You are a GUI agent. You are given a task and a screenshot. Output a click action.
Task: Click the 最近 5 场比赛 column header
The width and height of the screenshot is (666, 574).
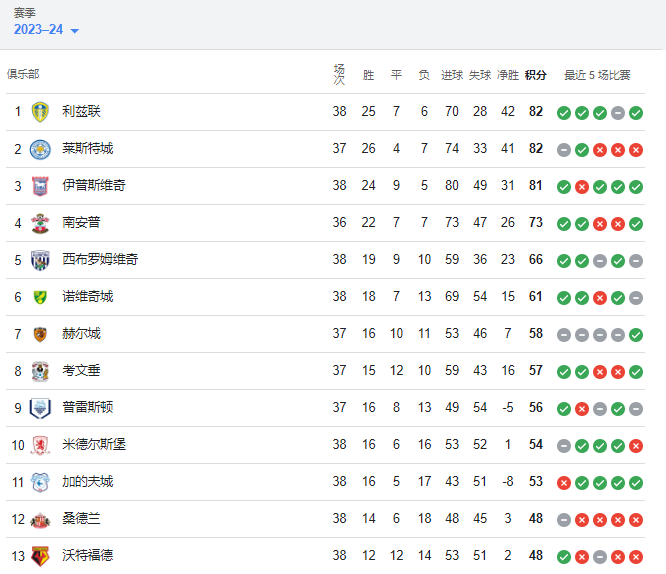click(597, 75)
